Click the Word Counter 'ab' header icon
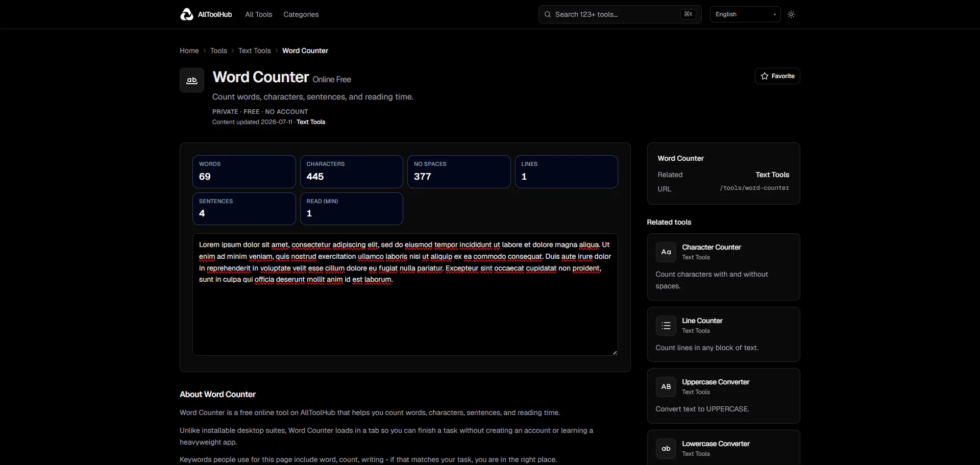This screenshot has height=465, width=980. pos(192,80)
